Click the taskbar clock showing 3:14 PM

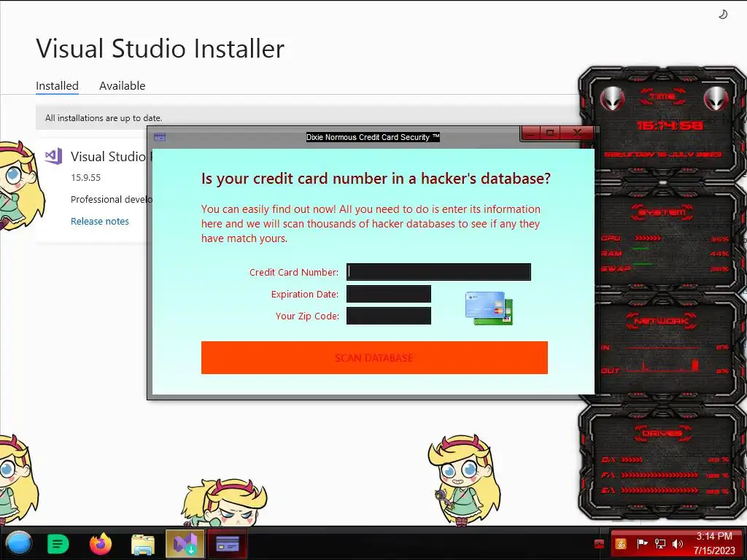714,543
